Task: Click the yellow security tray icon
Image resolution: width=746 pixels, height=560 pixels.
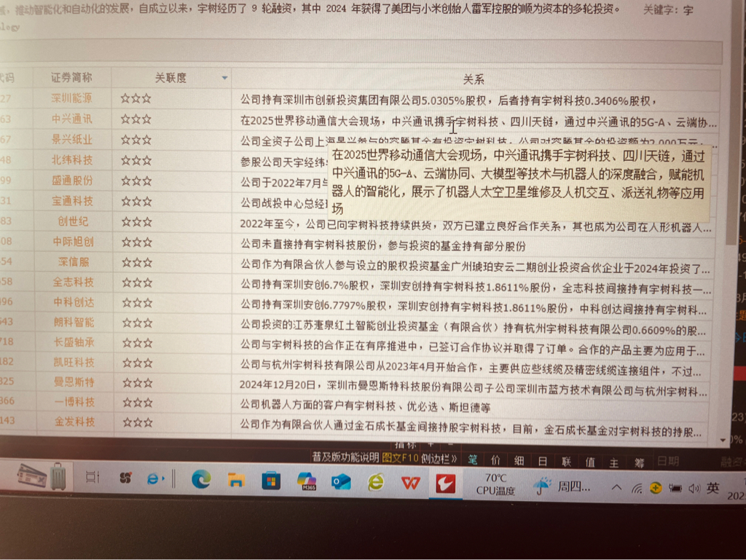Action: click(656, 488)
